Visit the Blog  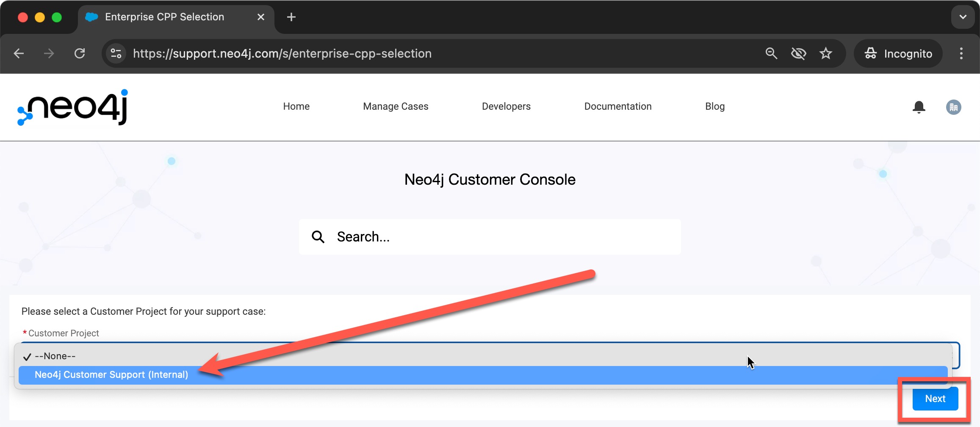[715, 106]
